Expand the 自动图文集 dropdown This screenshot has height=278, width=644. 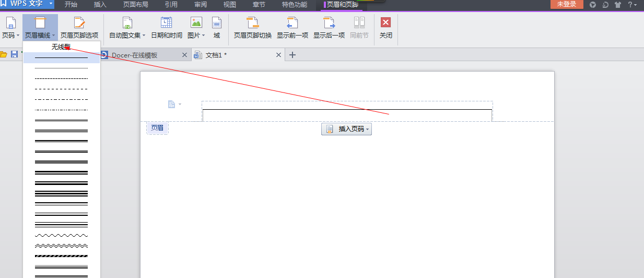pyautogui.click(x=127, y=36)
